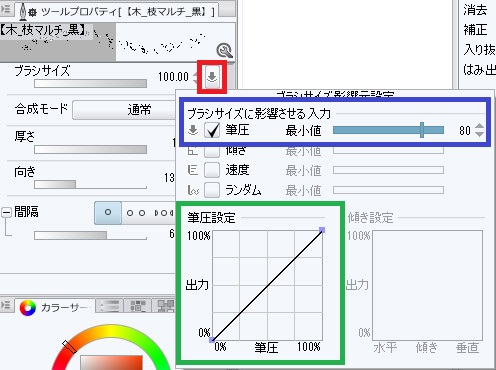Enable the ランダム random checkbox

[212, 190]
